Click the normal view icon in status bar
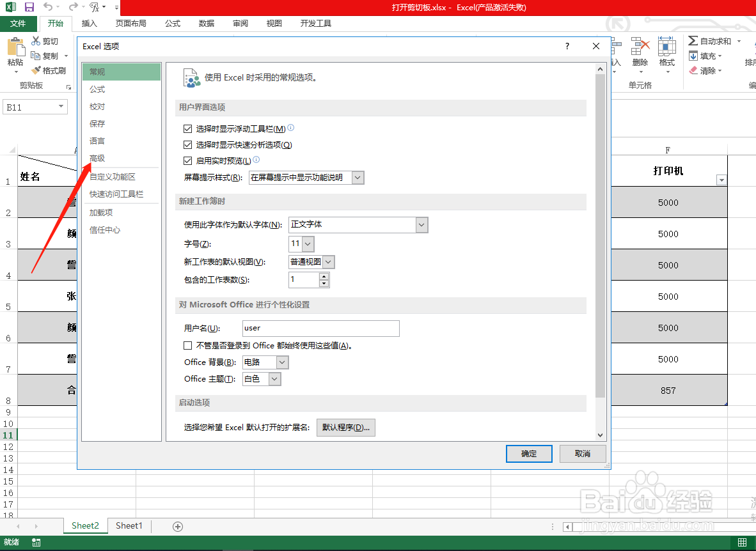756x551 pixels. coord(743,542)
